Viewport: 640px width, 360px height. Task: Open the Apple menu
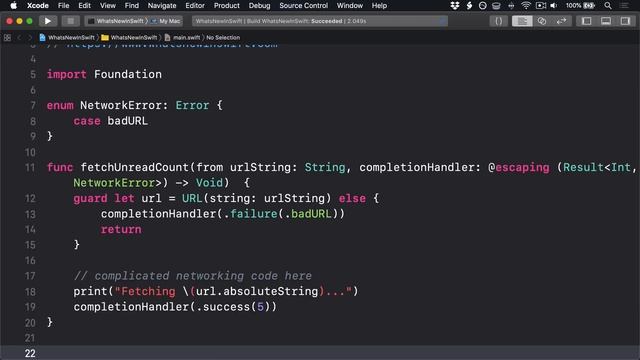(13, 5)
